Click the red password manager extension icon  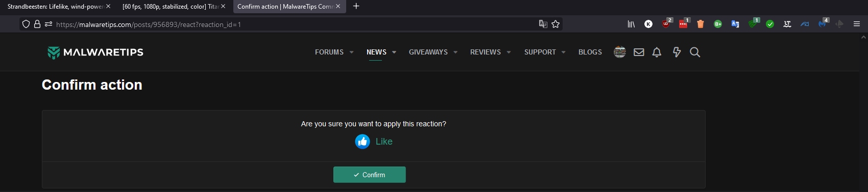684,23
